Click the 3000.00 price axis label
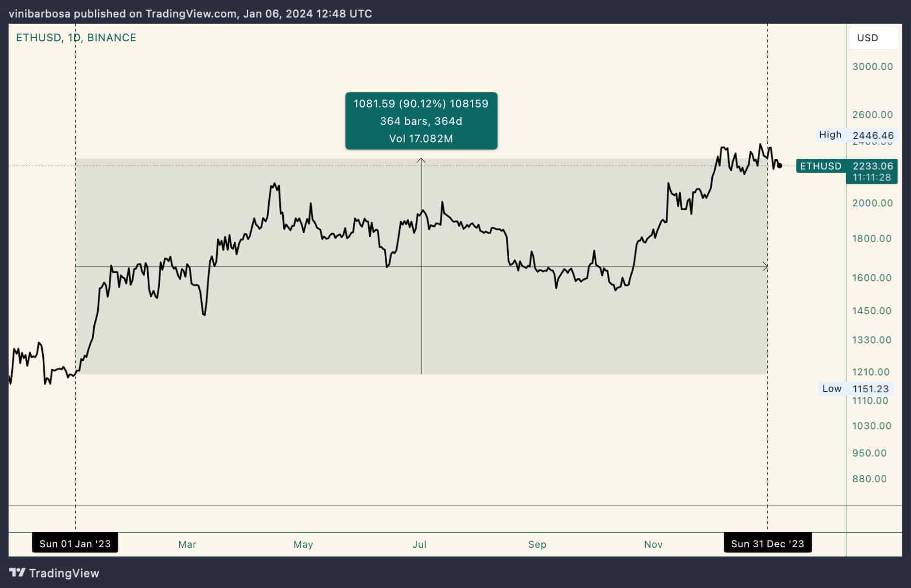Image resolution: width=911 pixels, height=588 pixels. pyautogui.click(x=873, y=67)
